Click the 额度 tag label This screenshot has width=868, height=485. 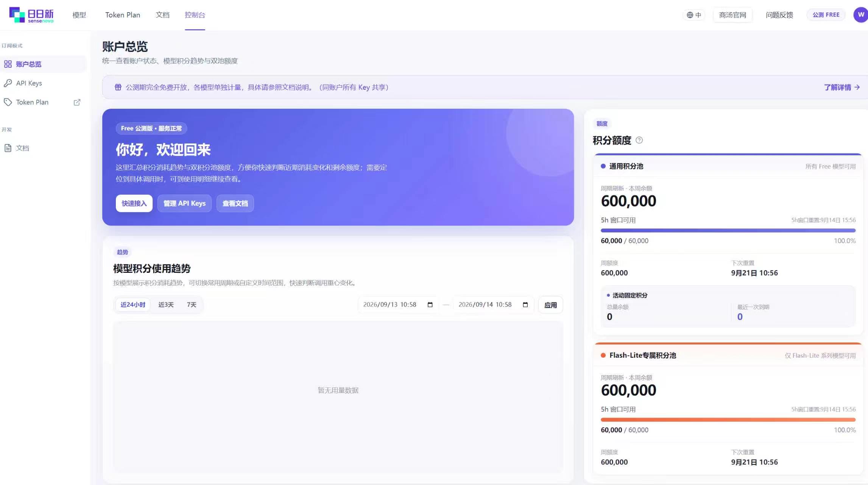click(x=602, y=124)
